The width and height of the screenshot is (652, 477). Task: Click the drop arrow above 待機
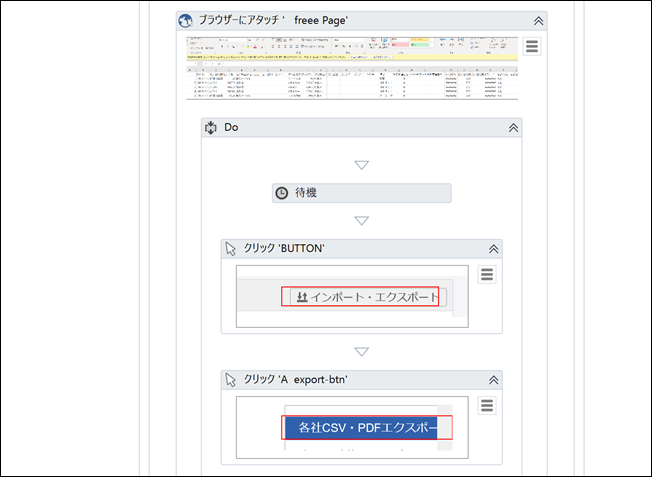361,165
